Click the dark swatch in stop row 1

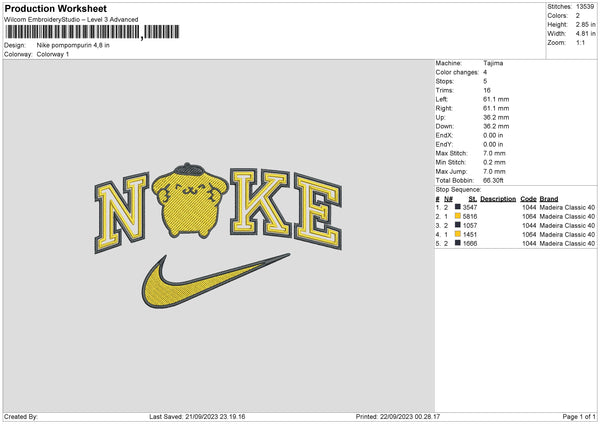coord(458,207)
